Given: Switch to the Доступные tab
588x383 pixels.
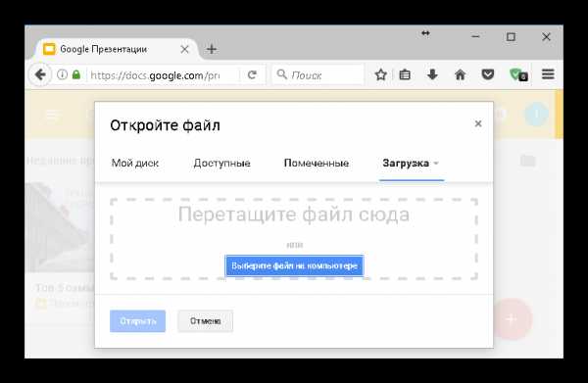Looking at the screenshot, I should [x=222, y=163].
